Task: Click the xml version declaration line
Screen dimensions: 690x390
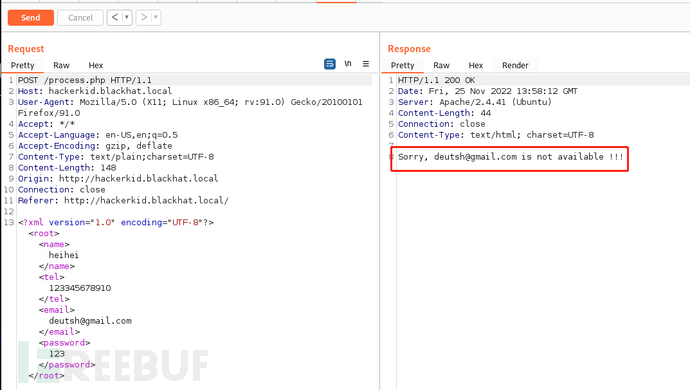Action: coord(116,222)
